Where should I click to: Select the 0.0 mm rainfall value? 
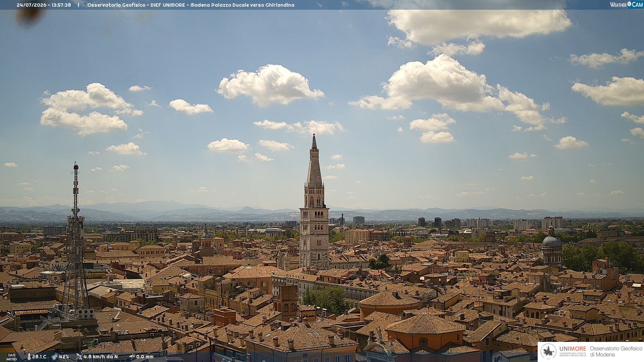[145, 357]
